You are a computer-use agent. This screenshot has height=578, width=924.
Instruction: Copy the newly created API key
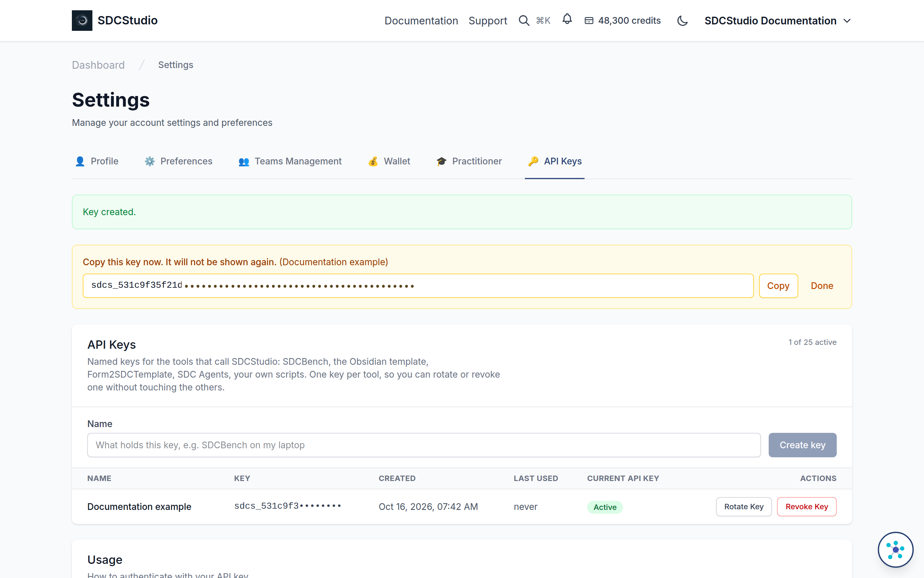click(778, 285)
